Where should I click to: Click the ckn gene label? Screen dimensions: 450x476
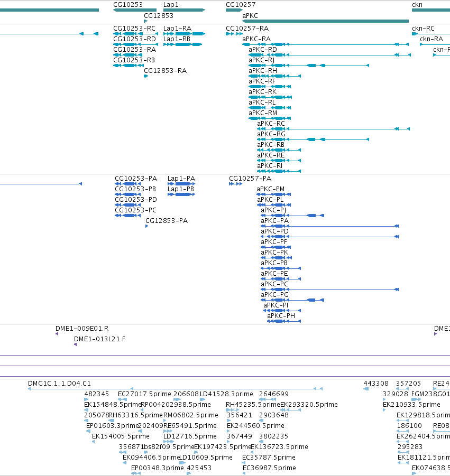417,5
